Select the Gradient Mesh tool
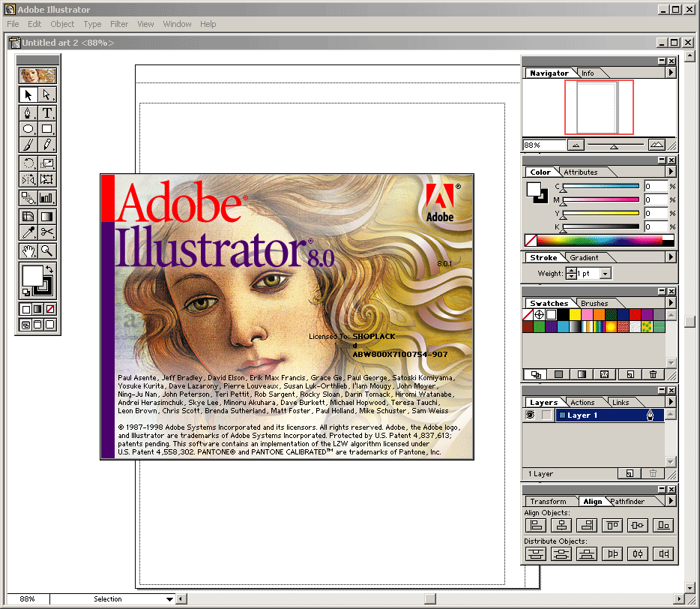The height and width of the screenshot is (609, 700). pyautogui.click(x=28, y=217)
